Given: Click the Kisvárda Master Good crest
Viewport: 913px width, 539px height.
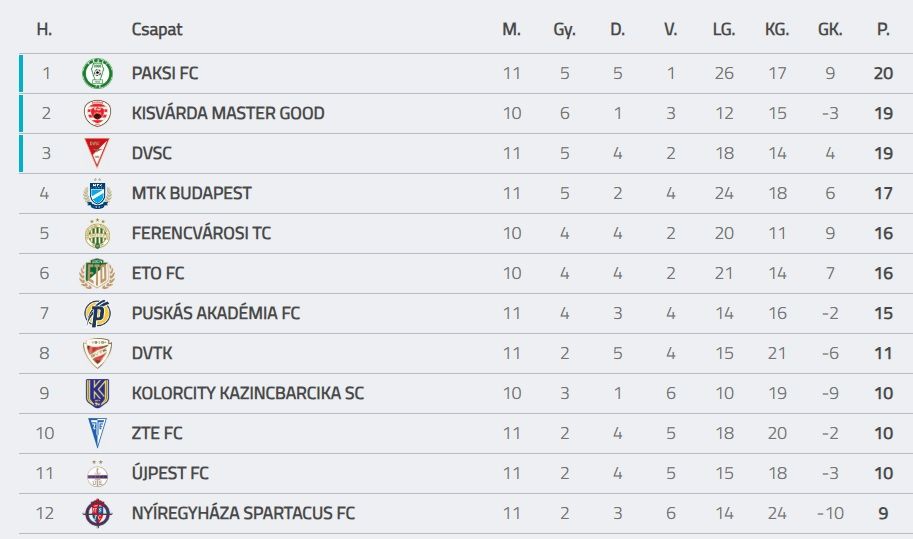Looking at the screenshot, I should pyautogui.click(x=97, y=113).
